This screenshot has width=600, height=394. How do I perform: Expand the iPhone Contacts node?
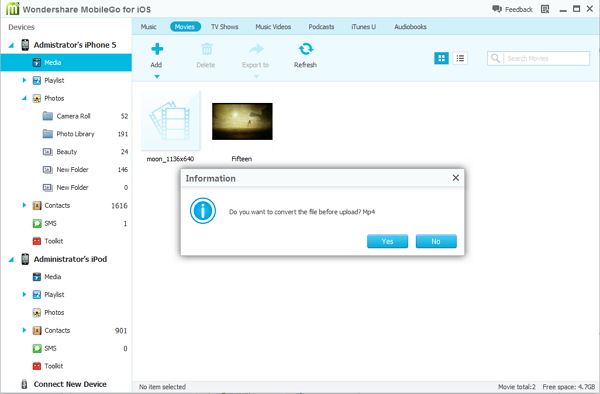[x=24, y=205]
